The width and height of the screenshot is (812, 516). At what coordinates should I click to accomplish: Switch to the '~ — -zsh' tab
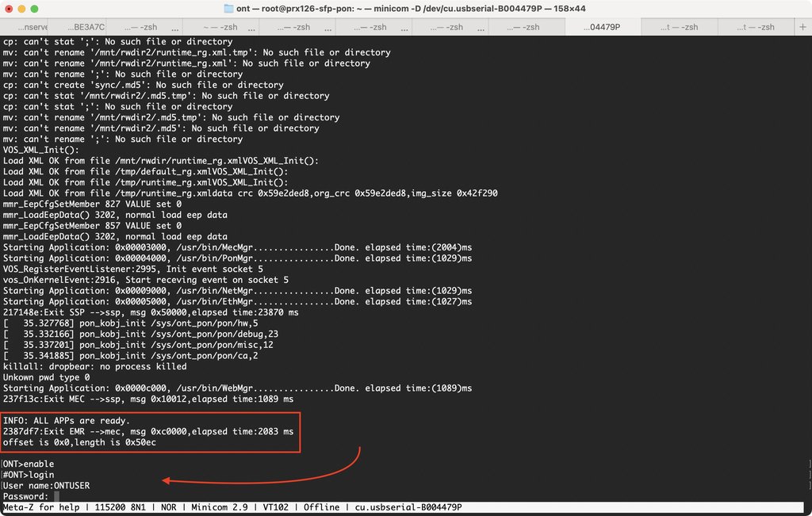220,27
